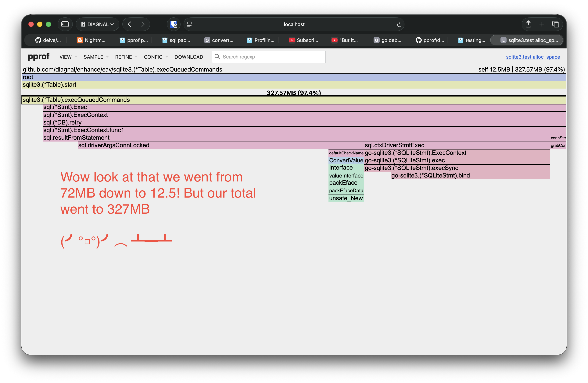Click the sql.(*Stmt).ExecContext frame
The height and width of the screenshot is (383, 588).
pyautogui.click(x=304, y=115)
